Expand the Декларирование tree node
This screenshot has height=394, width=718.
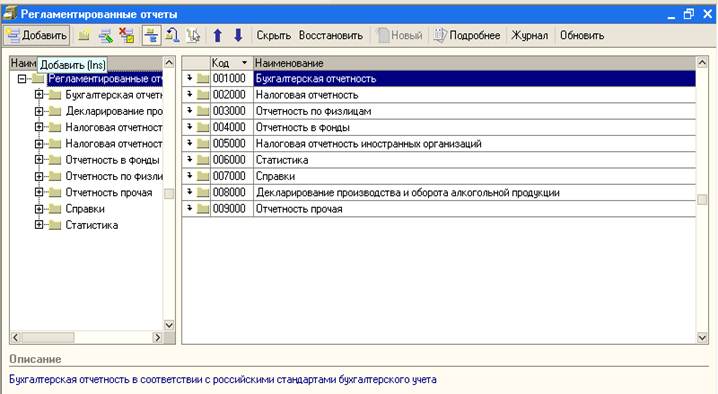point(39,111)
